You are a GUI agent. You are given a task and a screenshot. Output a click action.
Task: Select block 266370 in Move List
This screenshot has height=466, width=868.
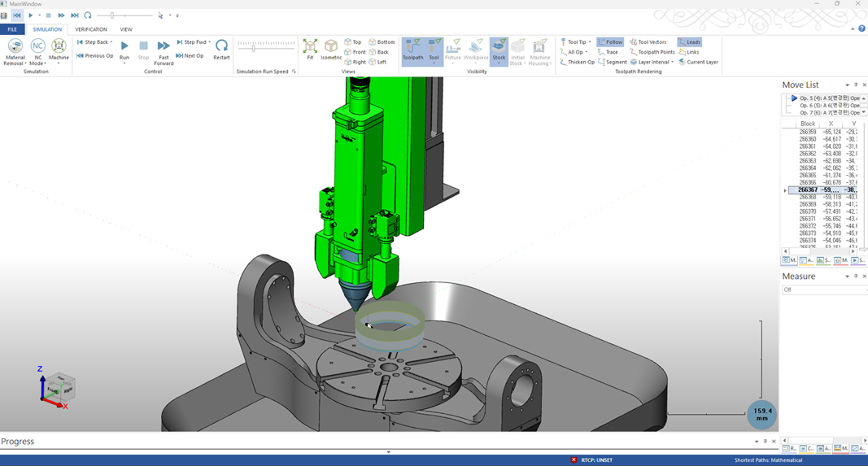[808, 211]
